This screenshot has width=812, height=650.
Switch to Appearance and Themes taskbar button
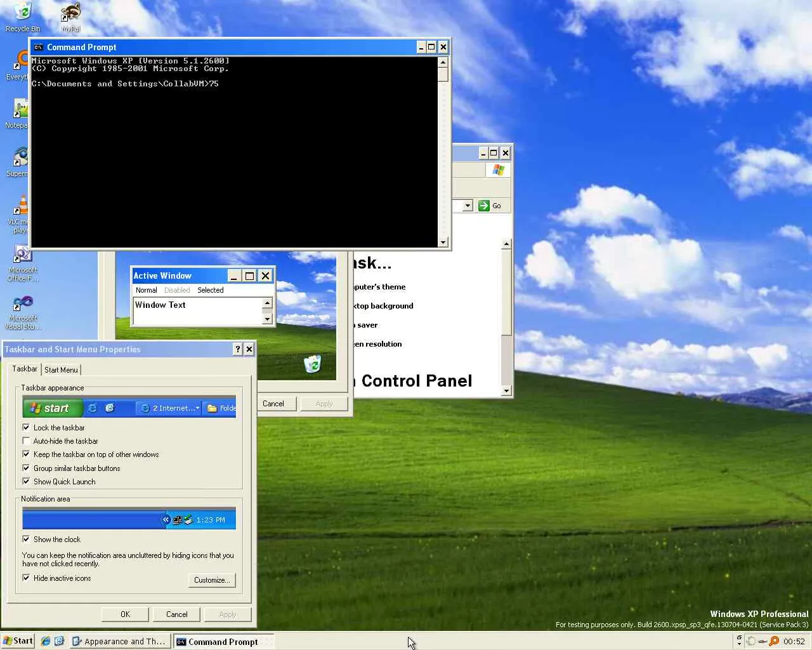tap(119, 641)
